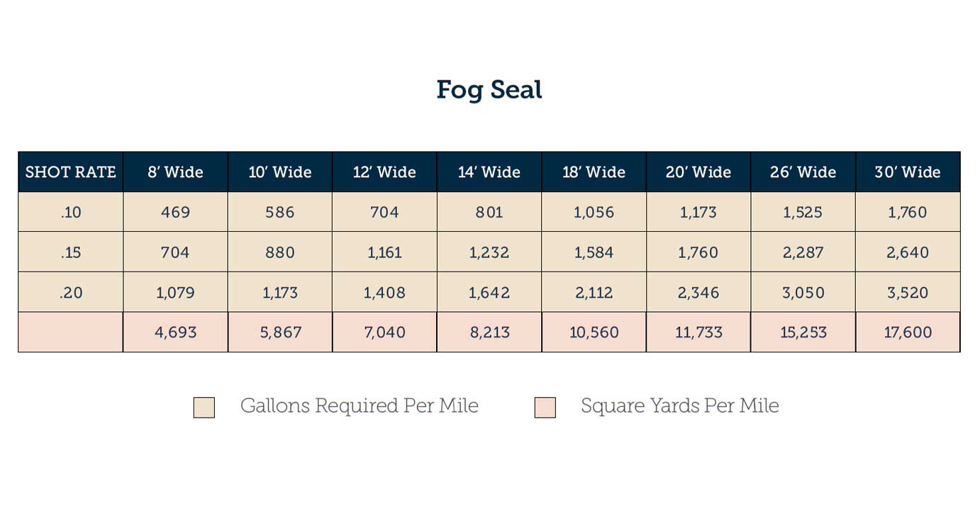Click the 17,600 square yards cell
This screenshot has width=980, height=509.
pyautogui.click(x=908, y=332)
